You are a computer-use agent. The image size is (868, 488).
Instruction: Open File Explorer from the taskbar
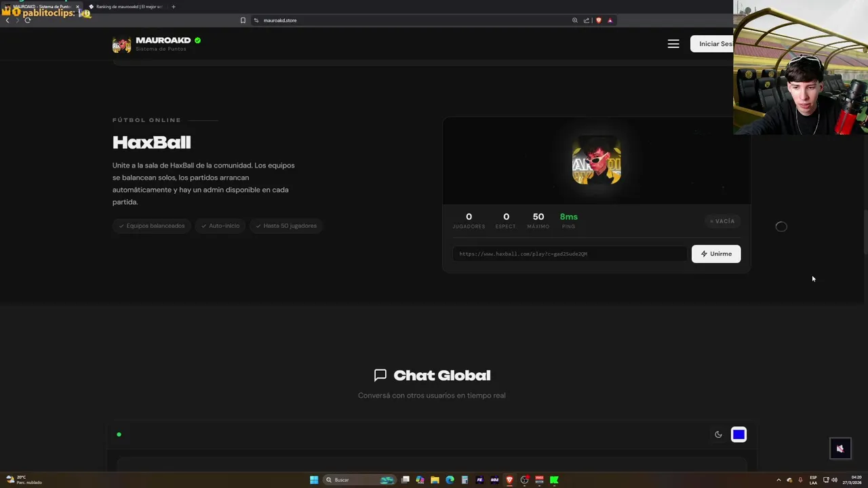pos(435,480)
